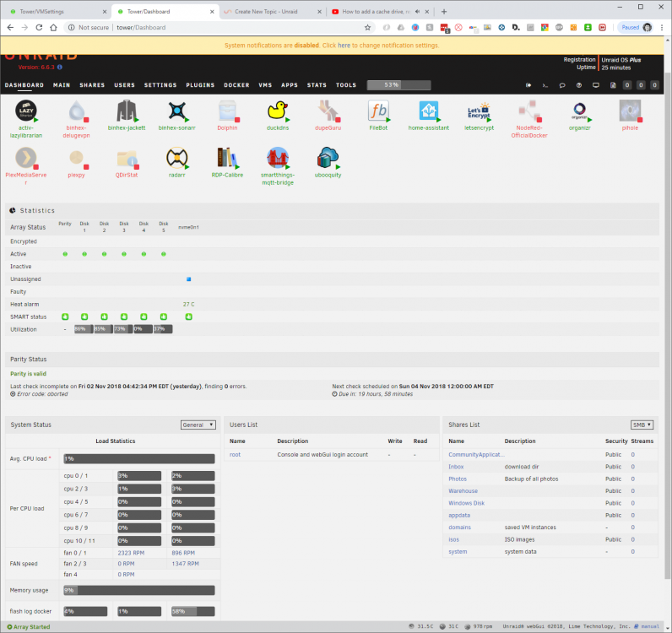Click the 53% progress bar in menu
The width and height of the screenshot is (672, 633).
398,85
